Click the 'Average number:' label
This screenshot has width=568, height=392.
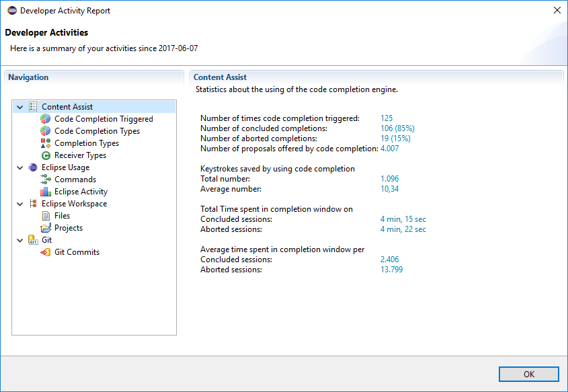tap(231, 189)
